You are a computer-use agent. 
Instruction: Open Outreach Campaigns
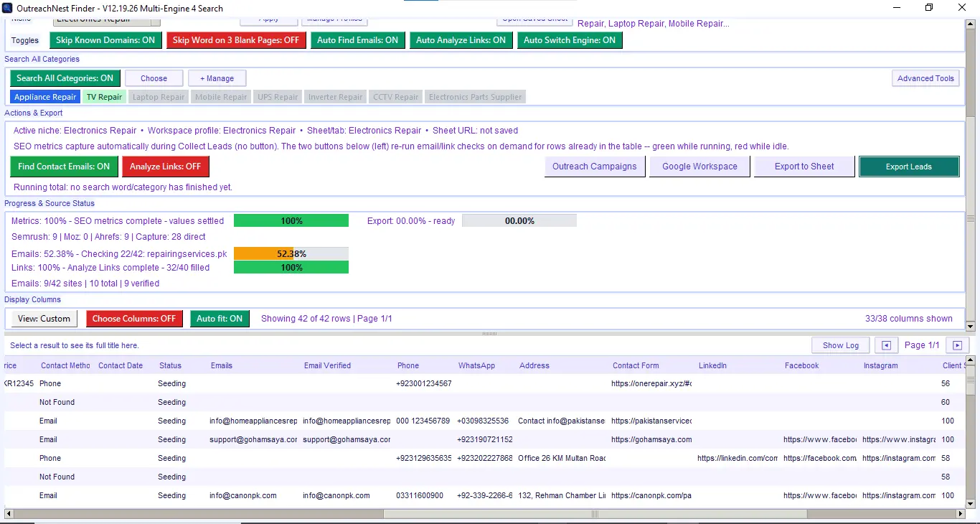tap(594, 167)
